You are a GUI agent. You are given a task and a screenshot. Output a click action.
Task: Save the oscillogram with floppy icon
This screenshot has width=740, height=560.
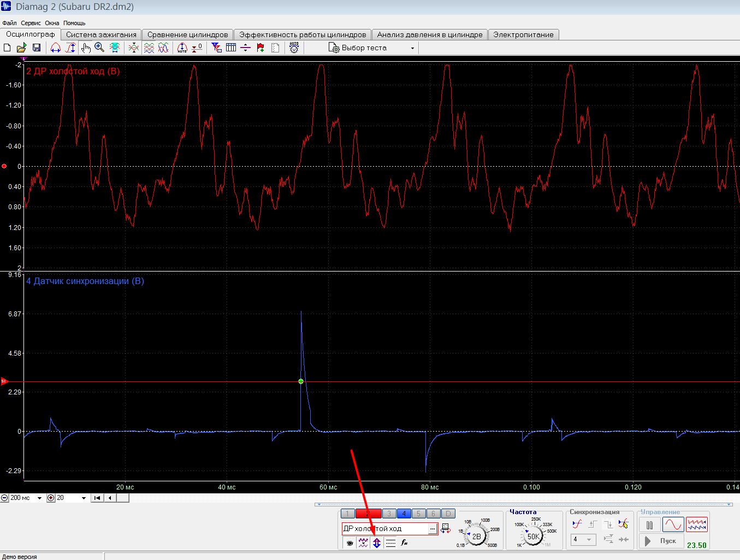click(x=37, y=48)
